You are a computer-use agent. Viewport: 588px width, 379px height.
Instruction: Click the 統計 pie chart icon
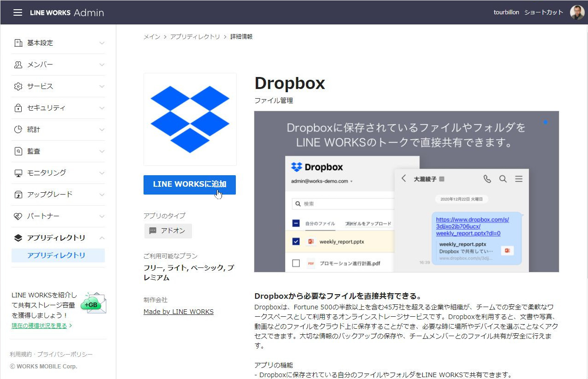click(18, 130)
